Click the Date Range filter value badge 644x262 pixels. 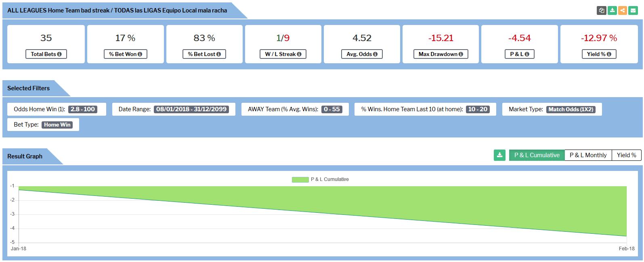point(191,109)
